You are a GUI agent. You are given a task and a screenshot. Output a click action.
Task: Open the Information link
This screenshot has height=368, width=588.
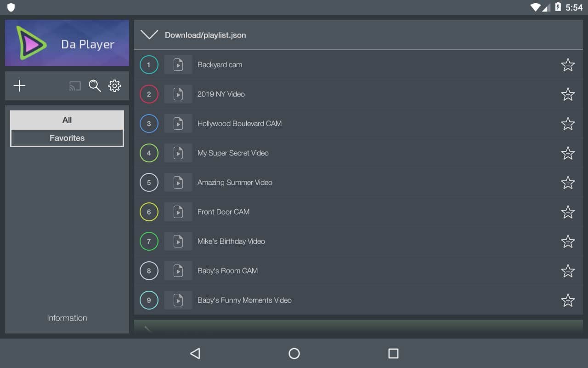67,318
